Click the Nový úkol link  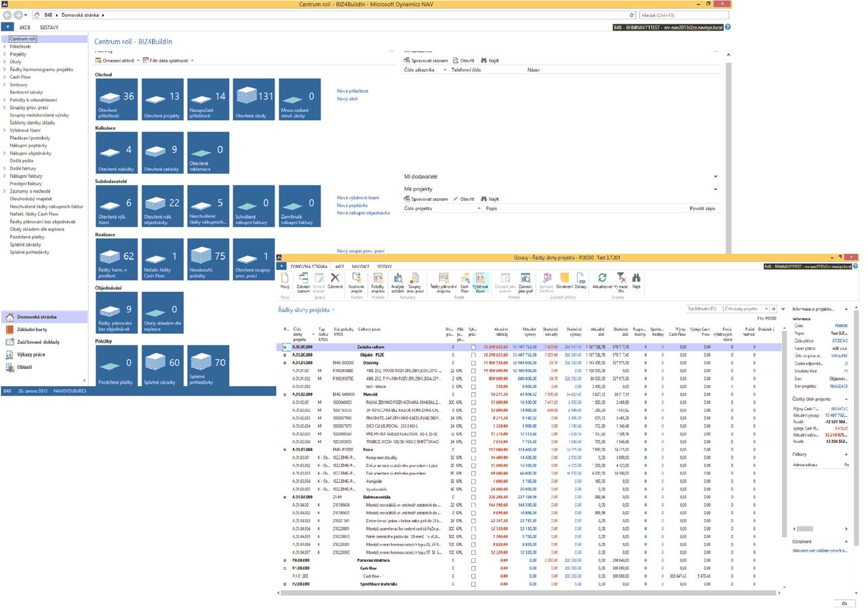pyautogui.click(x=347, y=98)
